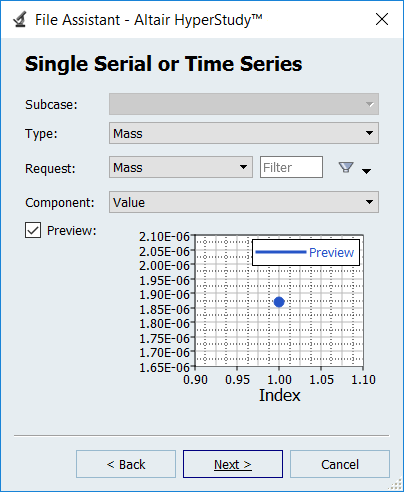Select the blue data point in preview plot

[279, 302]
